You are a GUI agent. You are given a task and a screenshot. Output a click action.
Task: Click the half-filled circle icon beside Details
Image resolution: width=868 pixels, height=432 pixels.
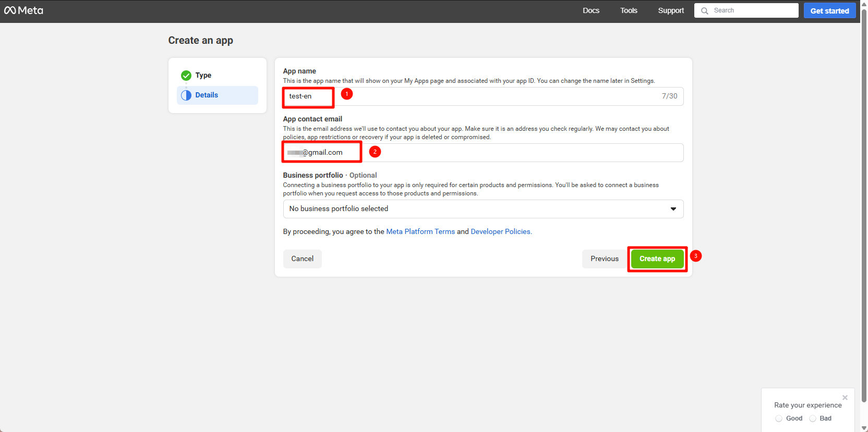click(186, 95)
